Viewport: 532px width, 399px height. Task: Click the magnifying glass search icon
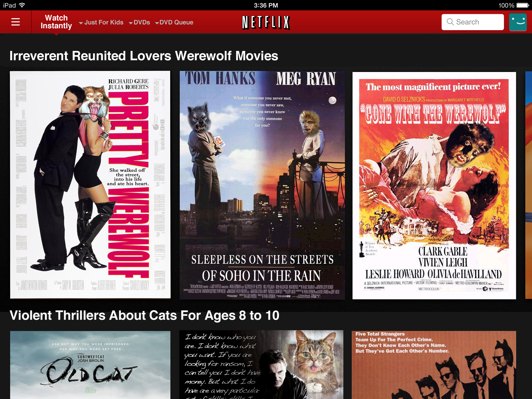[450, 22]
